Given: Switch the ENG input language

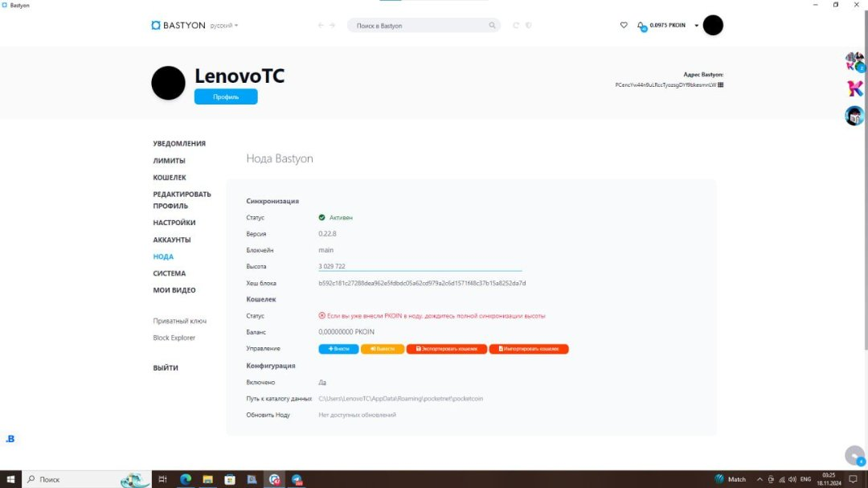Looking at the screenshot, I should 805,479.
